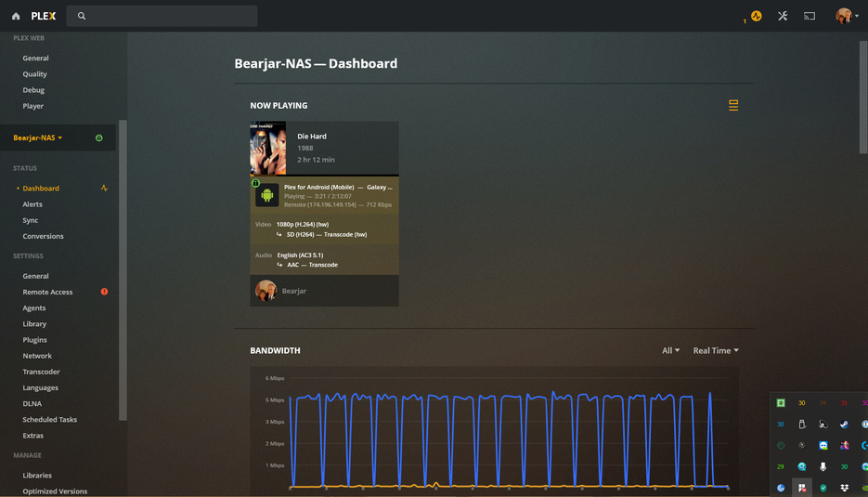Image resolution: width=868 pixels, height=497 pixels.
Task: Open Quality settings
Action: (34, 74)
